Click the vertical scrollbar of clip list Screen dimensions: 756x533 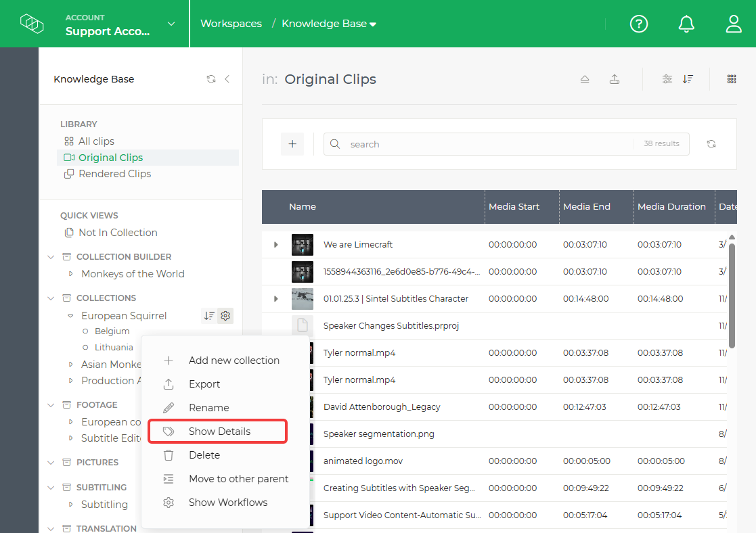[x=732, y=296]
